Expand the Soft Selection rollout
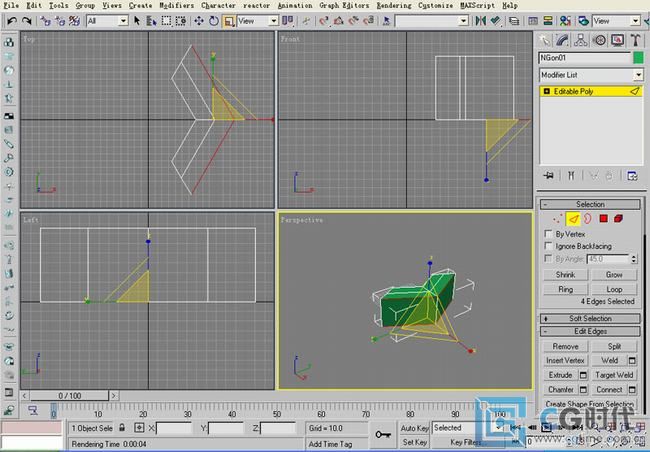The height and width of the screenshot is (452, 650). [x=590, y=318]
